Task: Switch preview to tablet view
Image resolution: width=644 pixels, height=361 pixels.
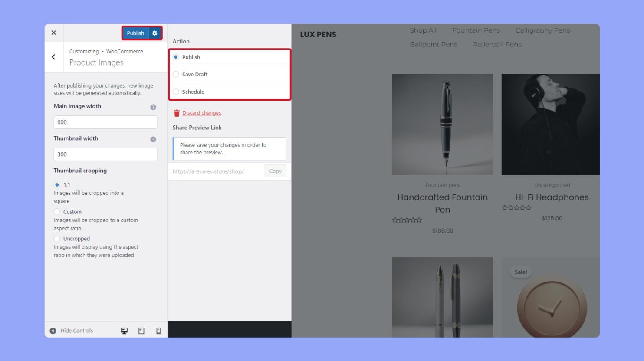Action: pyautogui.click(x=141, y=330)
